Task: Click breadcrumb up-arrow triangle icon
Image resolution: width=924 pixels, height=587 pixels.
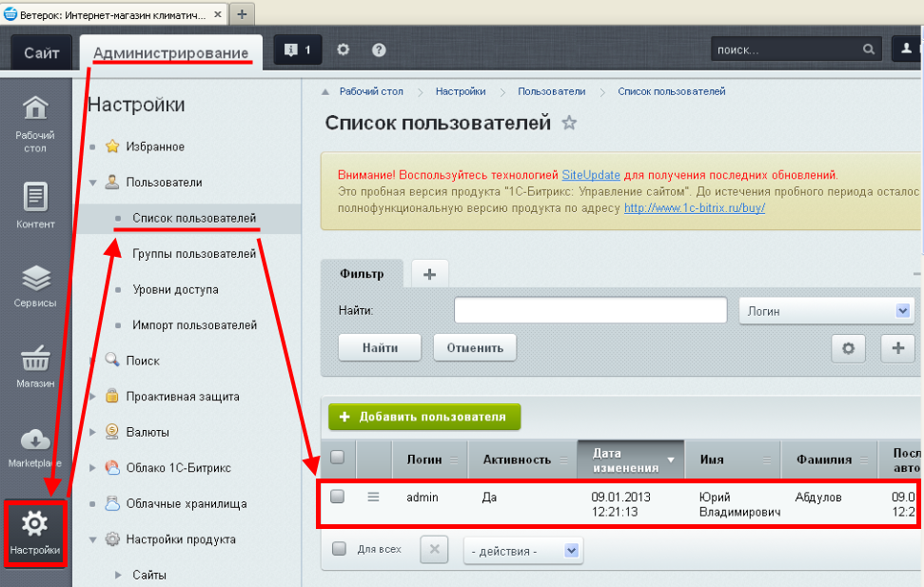Action: point(325,92)
